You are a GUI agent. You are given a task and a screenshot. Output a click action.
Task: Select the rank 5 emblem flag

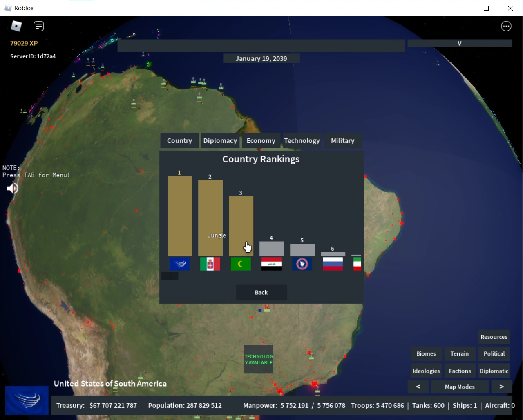pos(302,264)
